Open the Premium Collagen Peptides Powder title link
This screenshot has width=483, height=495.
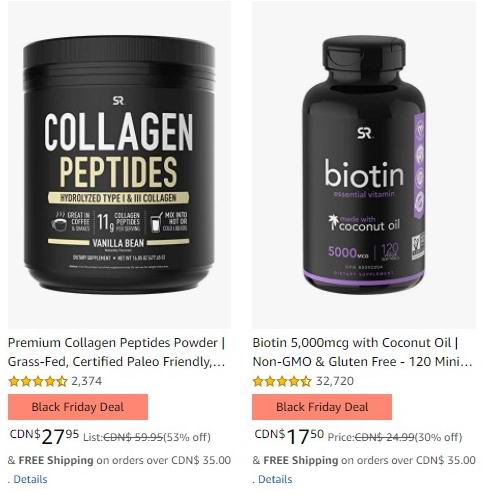click(x=116, y=352)
